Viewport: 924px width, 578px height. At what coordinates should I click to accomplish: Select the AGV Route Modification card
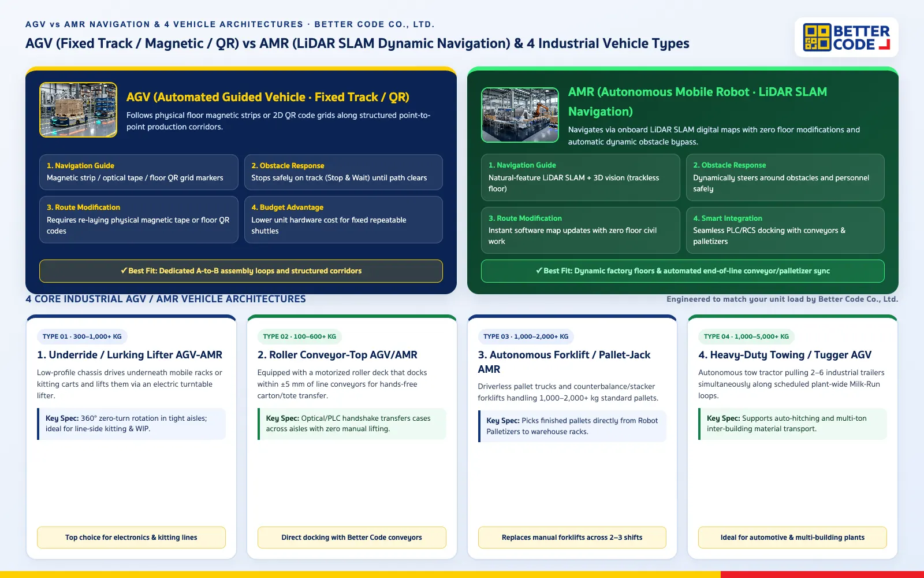pyautogui.click(x=139, y=220)
